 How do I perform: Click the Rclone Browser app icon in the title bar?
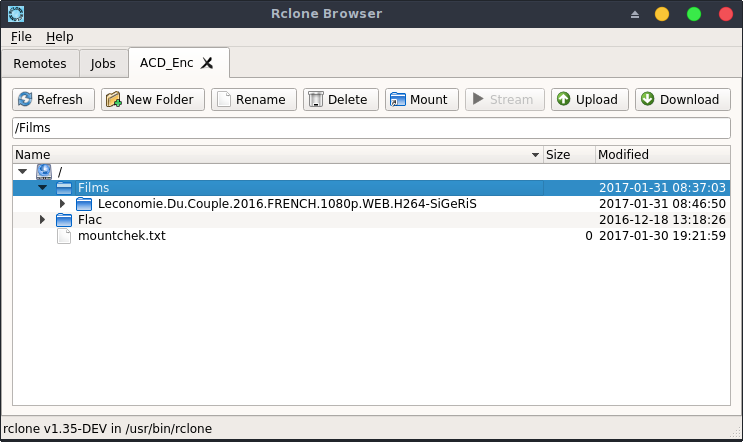click(16, 14)
